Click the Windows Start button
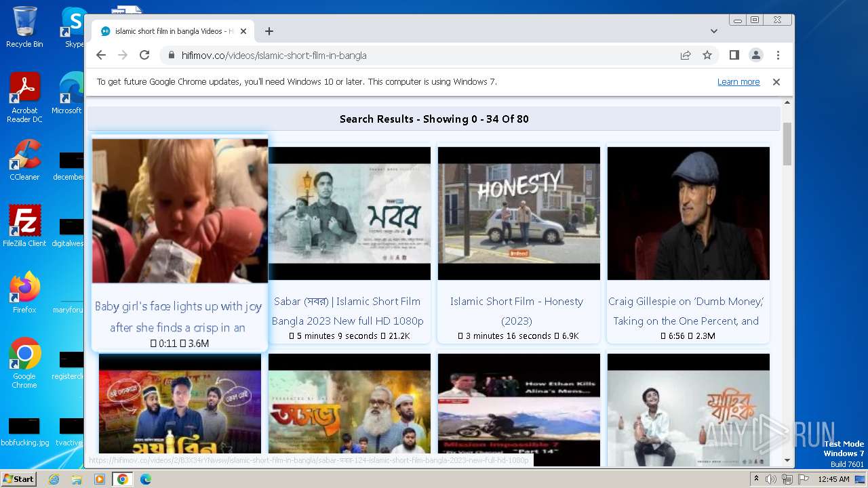 point(18,479)
